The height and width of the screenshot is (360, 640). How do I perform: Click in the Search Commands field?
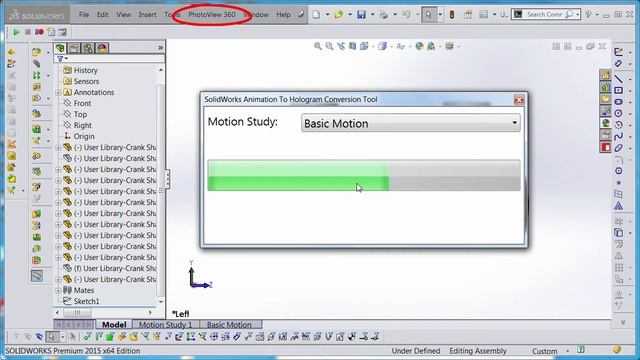coord(544,15)
